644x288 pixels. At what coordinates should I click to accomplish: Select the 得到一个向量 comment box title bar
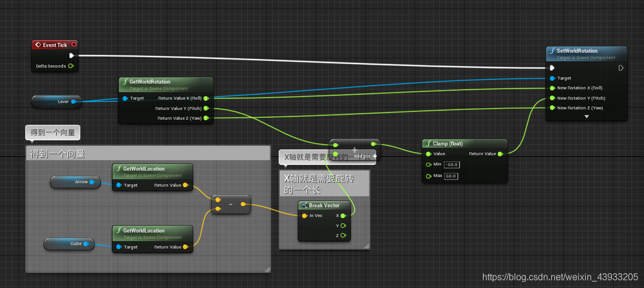(148, 153)
